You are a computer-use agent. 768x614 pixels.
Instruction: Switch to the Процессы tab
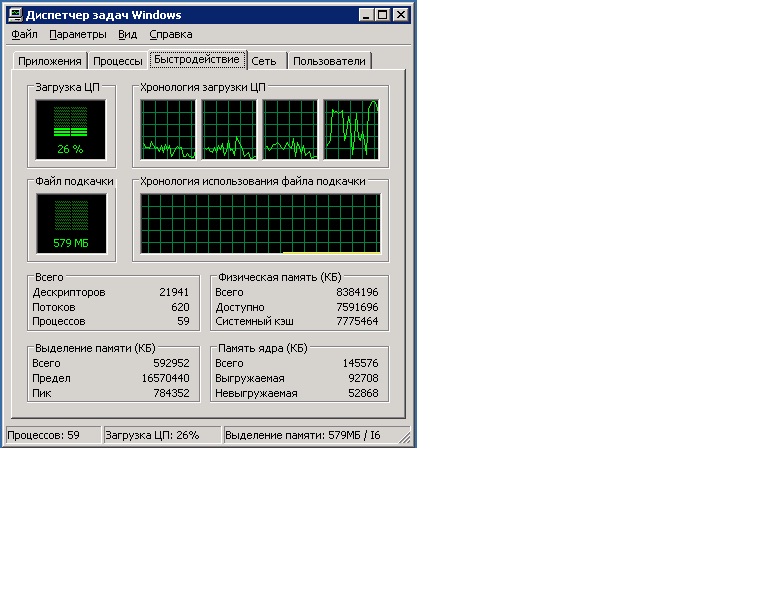point(118,61)
